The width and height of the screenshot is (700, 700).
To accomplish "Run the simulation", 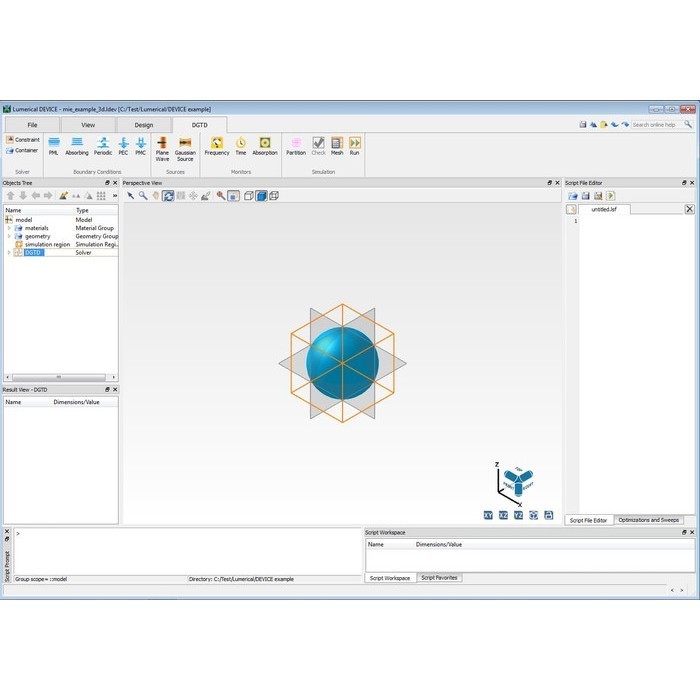I will 354,146.
